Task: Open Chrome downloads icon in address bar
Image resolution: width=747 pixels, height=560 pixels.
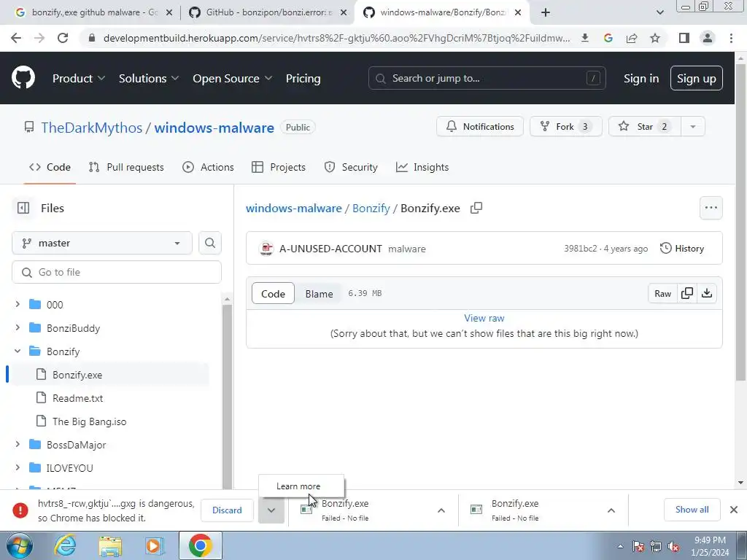Action: [x=585, y=38]
